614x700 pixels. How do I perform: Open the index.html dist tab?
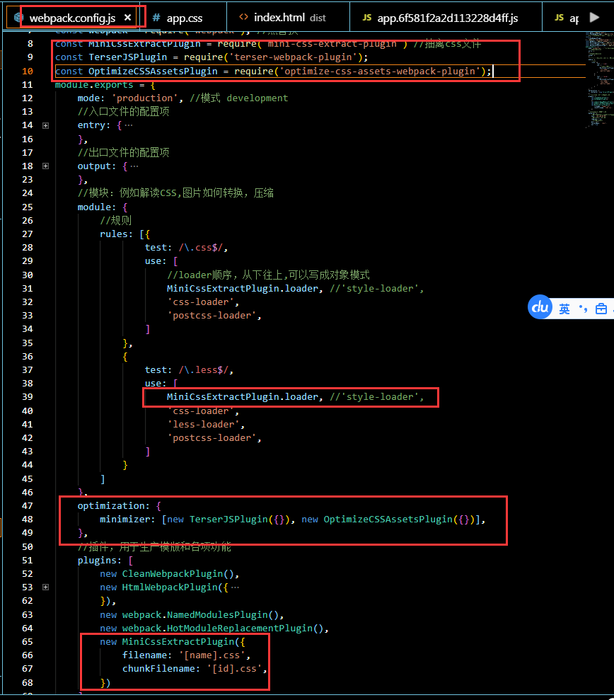[x=289, y=18]
